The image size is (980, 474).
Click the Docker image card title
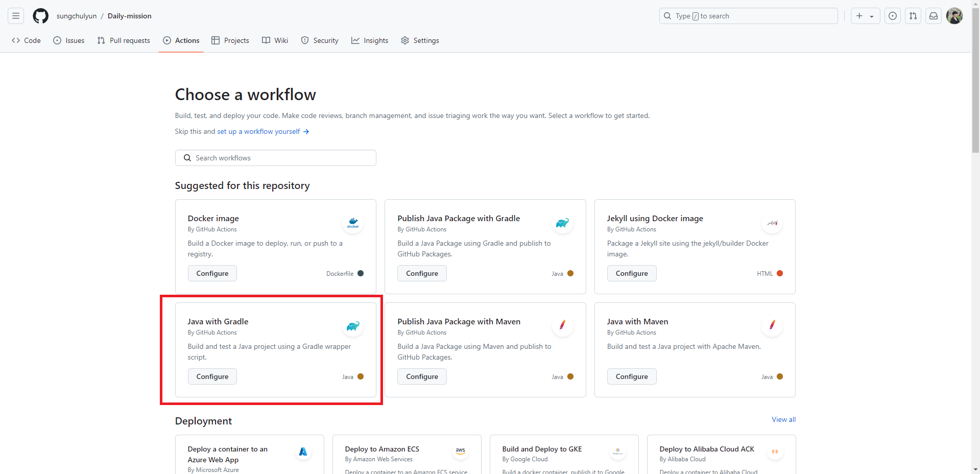coord(213,218)
